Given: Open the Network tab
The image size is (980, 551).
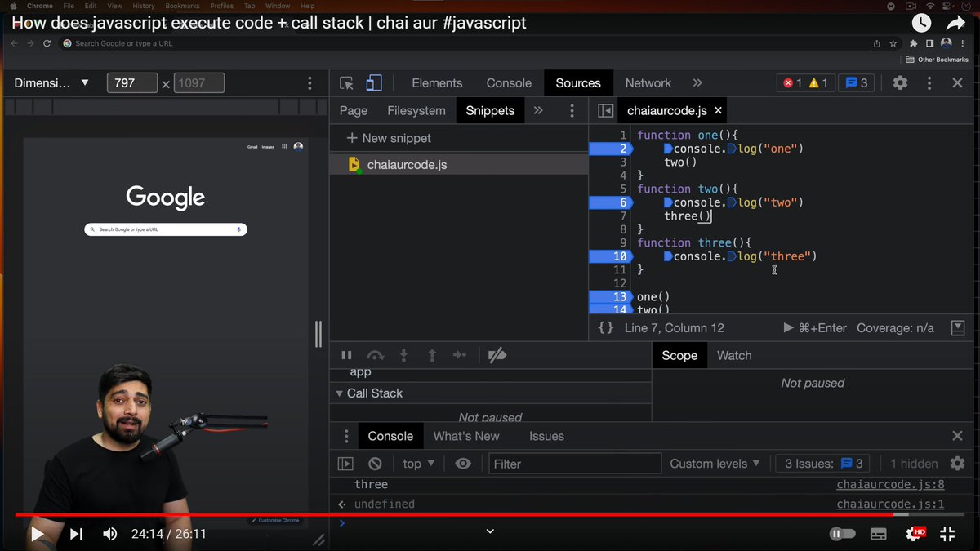Looking at the screenshot, I should pyautogui.click(x=648, y=83).
